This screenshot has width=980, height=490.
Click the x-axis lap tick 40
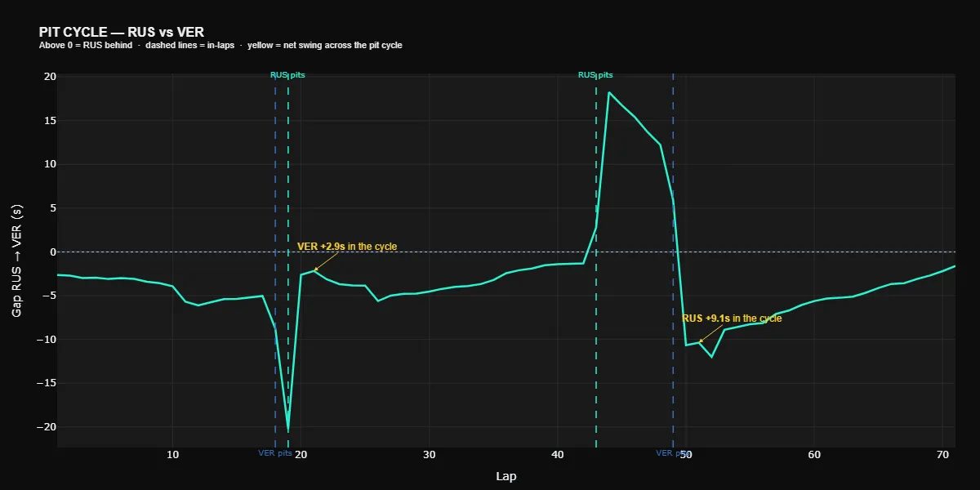pyautogui.click(x=558, y=453)
